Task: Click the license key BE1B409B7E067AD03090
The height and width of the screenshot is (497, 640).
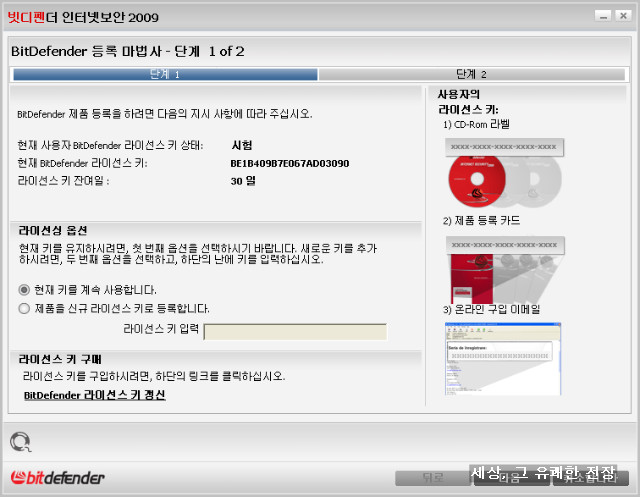Action: tap(289, 164)
